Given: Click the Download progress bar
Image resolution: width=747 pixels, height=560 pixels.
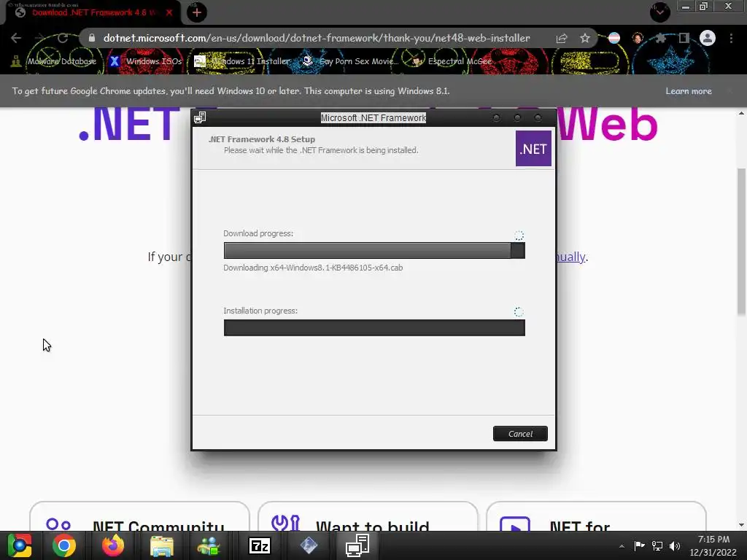Looking at the screenshot, I should [374, 251].
